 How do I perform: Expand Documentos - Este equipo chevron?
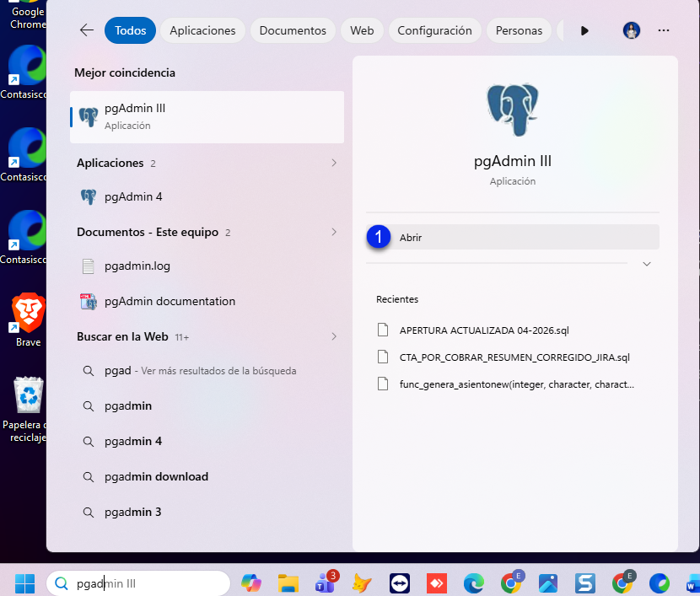[334, 232]
